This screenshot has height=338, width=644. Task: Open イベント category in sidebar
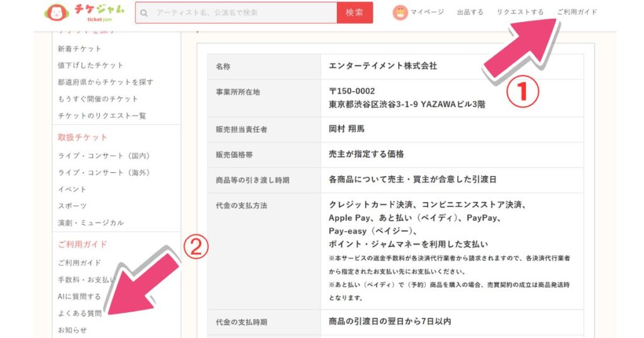click(72, 189)
